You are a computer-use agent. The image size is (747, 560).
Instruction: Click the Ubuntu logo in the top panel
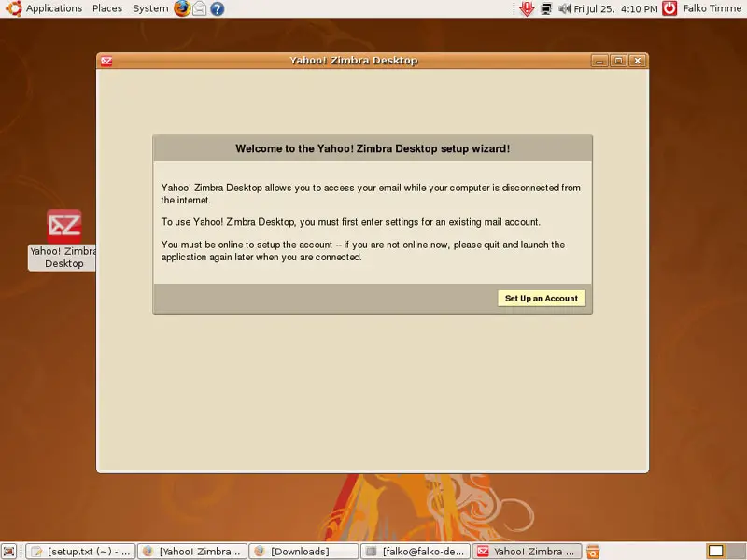[13, 8]
